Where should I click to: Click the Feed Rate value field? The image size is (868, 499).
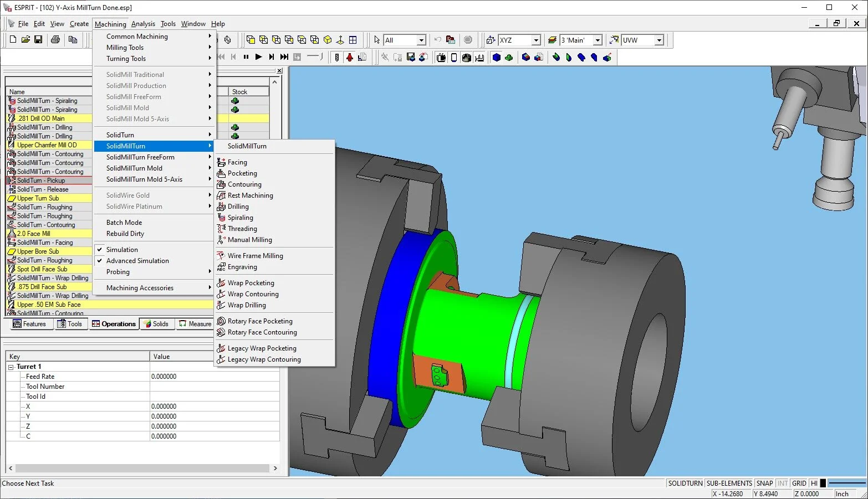pos(215,377)
